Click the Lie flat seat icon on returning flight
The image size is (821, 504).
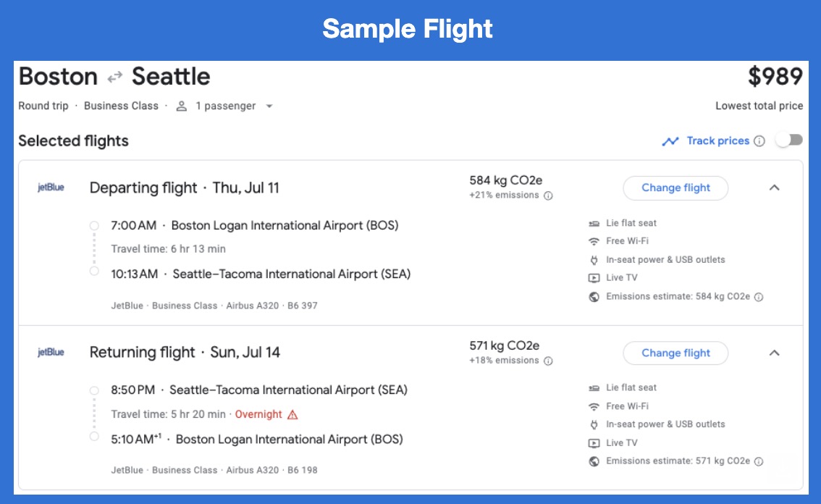pyautogui.click(x=594, y=387)
